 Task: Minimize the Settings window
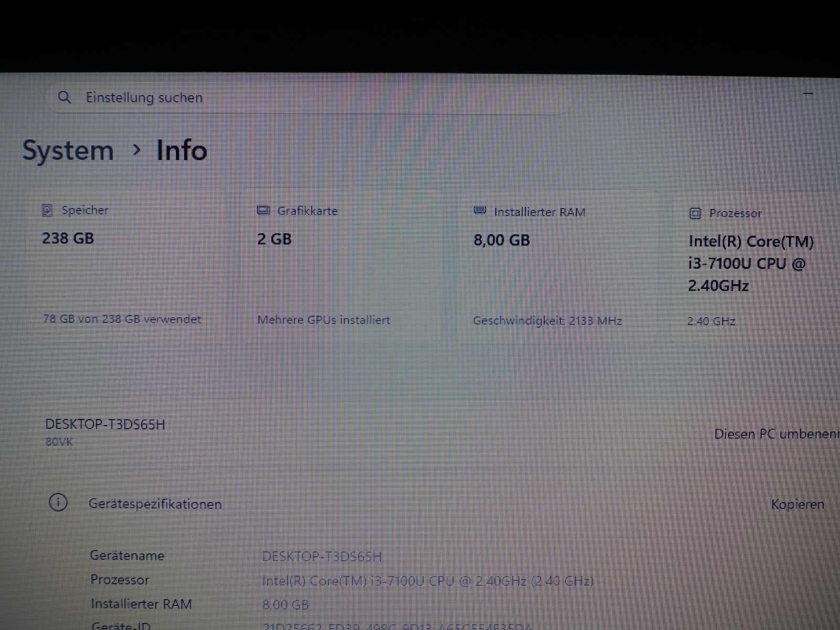tap(808, 93)
